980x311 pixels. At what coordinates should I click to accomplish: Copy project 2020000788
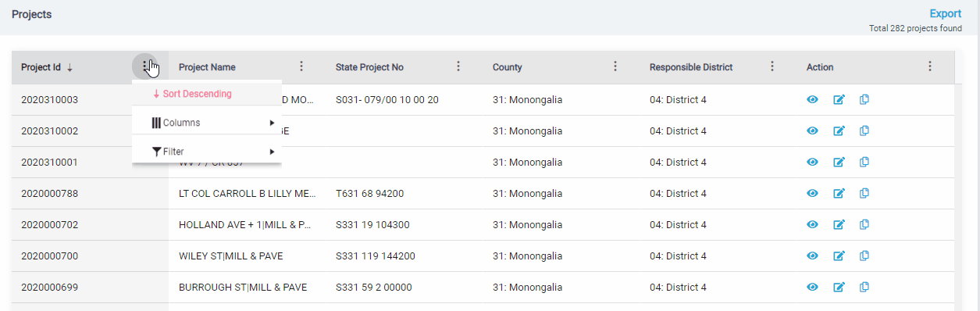pos(864,193)
